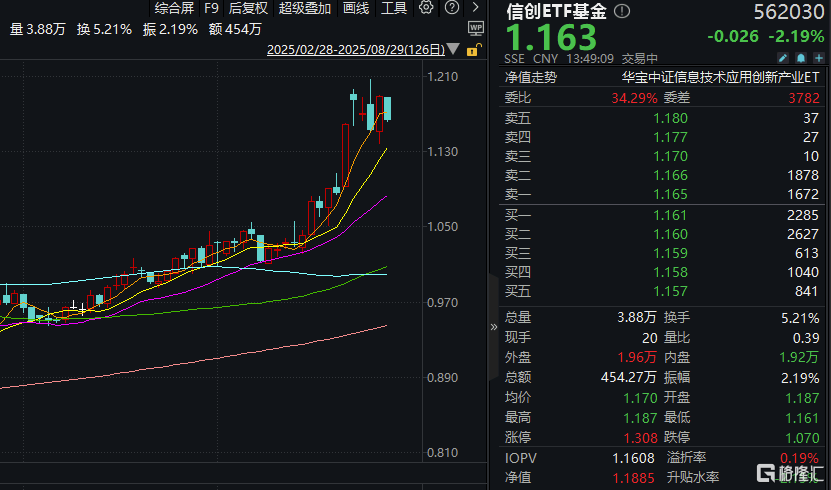The image size is (831, 490).
Task: Click the 换 5.21% turnover label above chart
Action: (104, 29)
